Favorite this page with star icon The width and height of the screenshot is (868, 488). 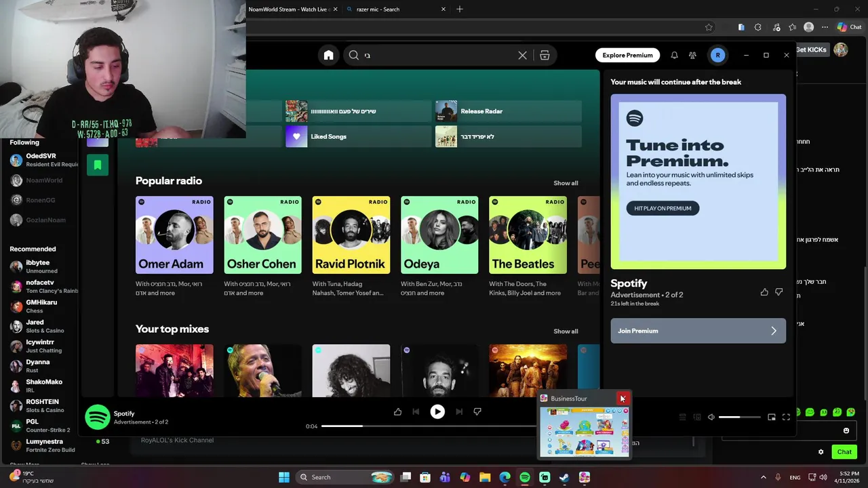point(709,27)
